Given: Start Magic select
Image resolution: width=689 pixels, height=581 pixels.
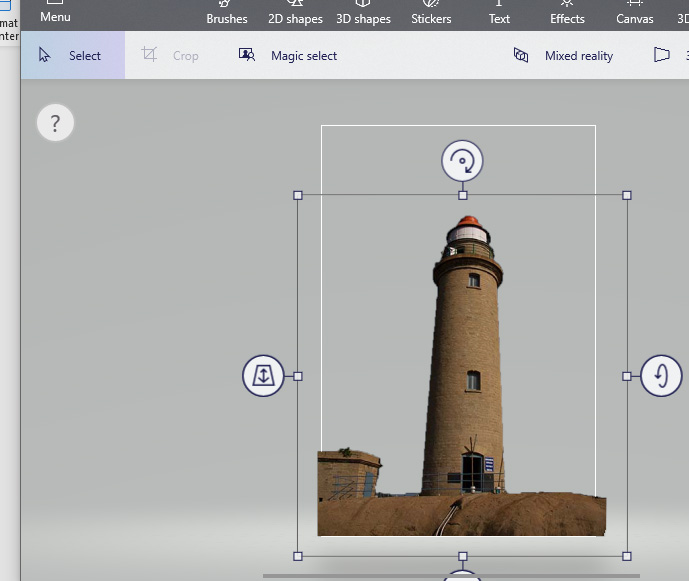Looking at the screenshot, I should coord(288,56).
